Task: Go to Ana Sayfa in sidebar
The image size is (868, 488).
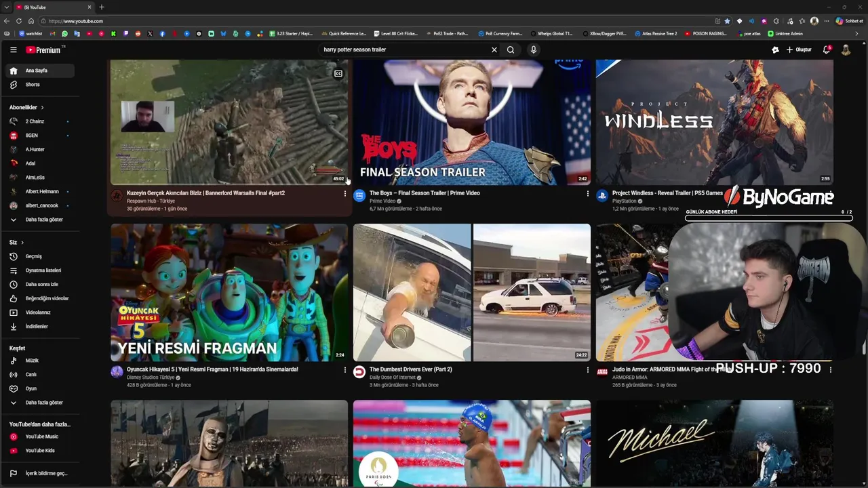Action: pyautogui.click(x=40, y=70)
